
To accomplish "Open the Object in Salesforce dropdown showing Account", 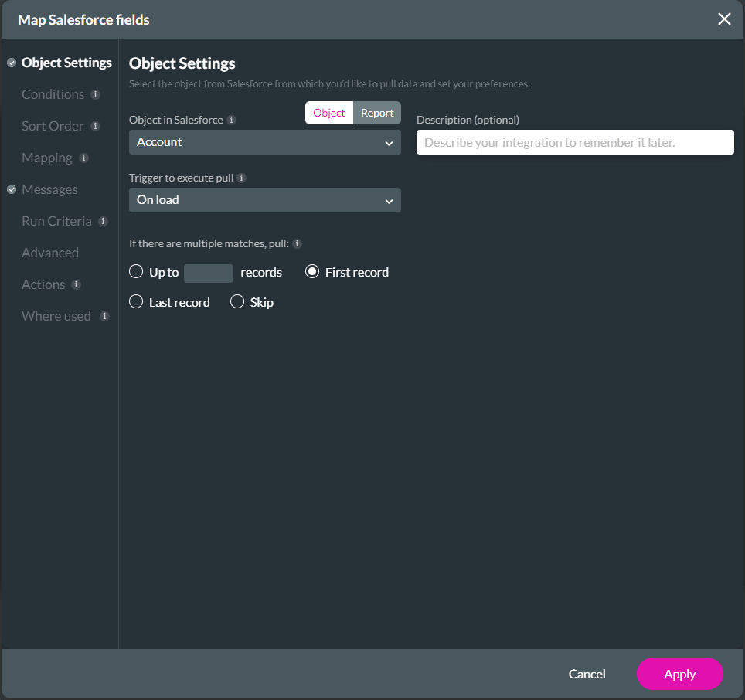I will (x=264, y=142).
